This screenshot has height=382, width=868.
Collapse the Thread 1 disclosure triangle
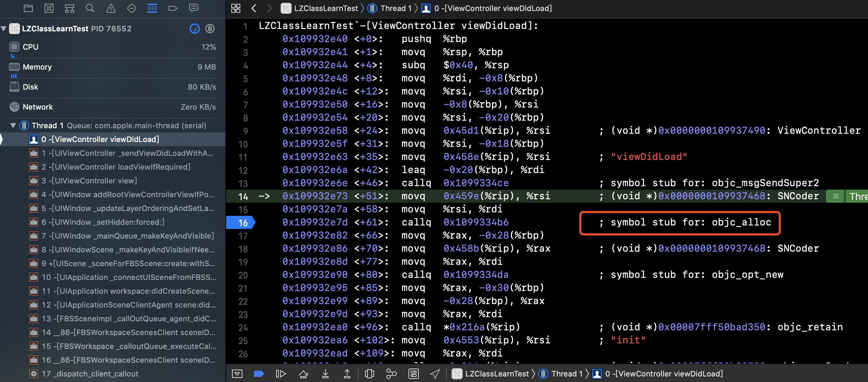tap(13, 125)
